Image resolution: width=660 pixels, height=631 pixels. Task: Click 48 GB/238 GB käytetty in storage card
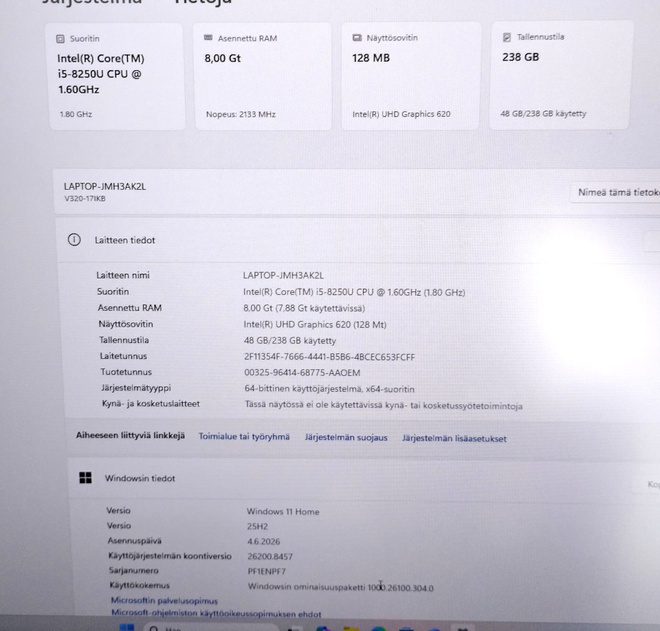543,113
